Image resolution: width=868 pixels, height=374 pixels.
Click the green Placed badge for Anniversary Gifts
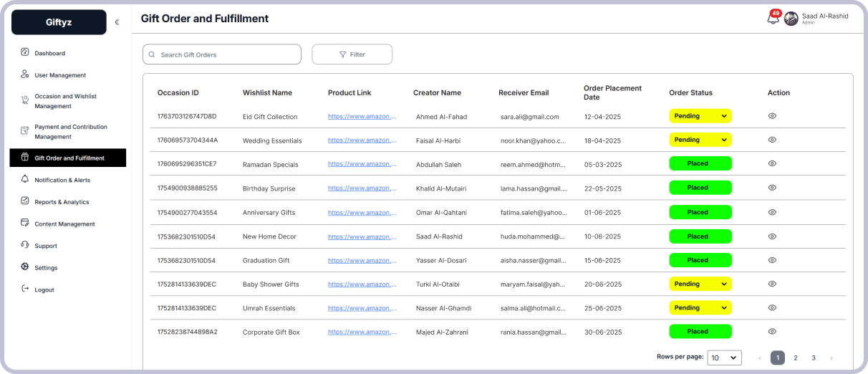(700, 212)
